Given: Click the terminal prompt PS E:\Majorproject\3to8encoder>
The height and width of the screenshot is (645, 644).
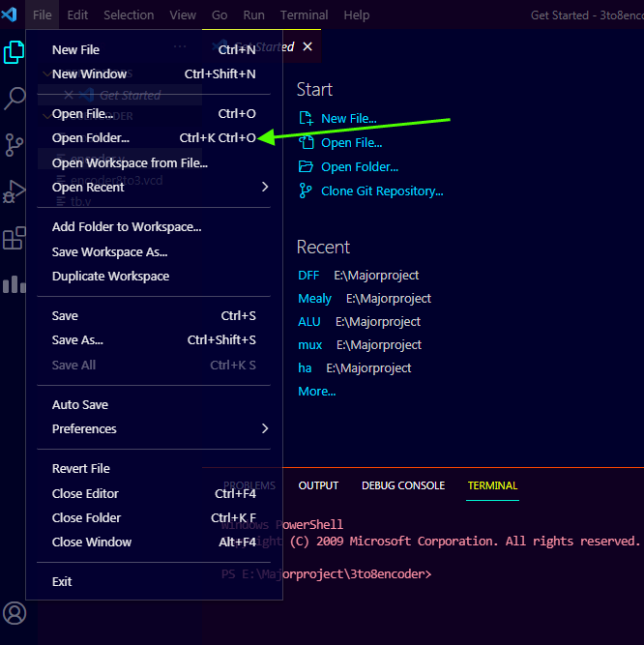Looking at the screenshot, I should [x=327, y=573].
